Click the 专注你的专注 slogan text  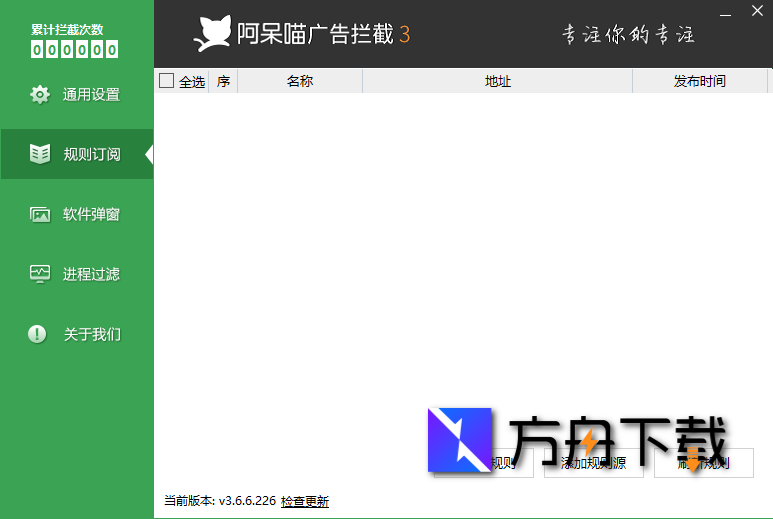click(628, 35)
